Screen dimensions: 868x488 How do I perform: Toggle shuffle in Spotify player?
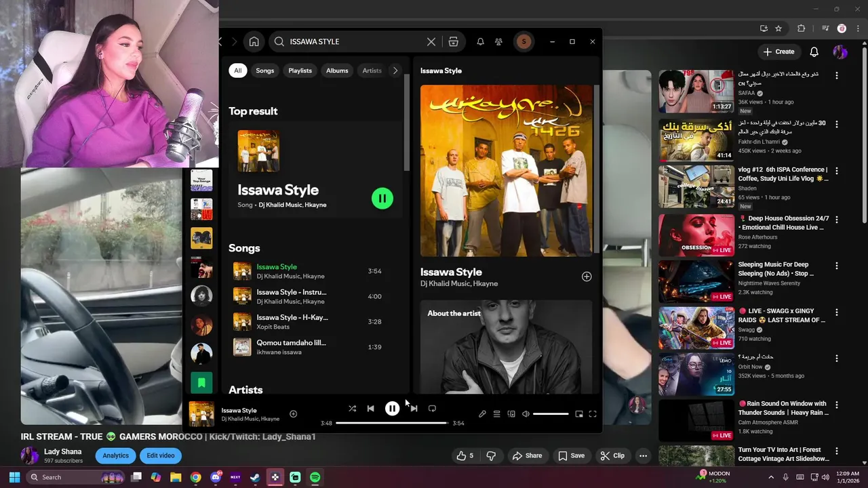point(352,409)
